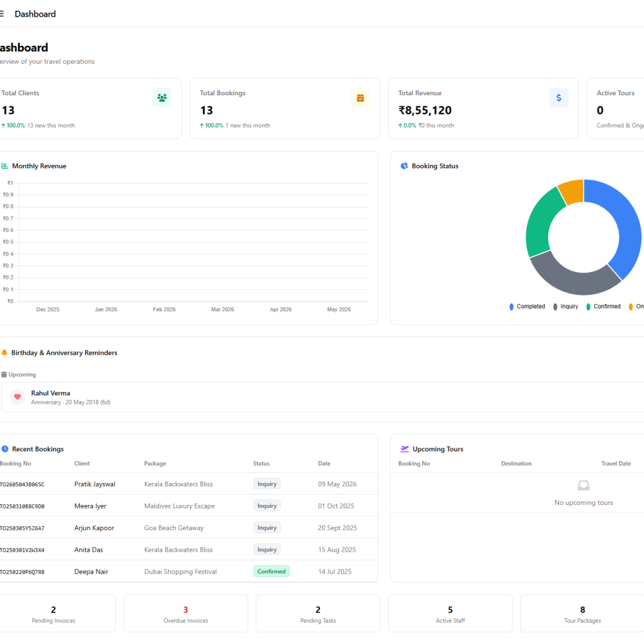This screenshot has height=644, width=644.
Task: Click the Destination column header in Upcoming Tours
Action: tap(516, 463)
